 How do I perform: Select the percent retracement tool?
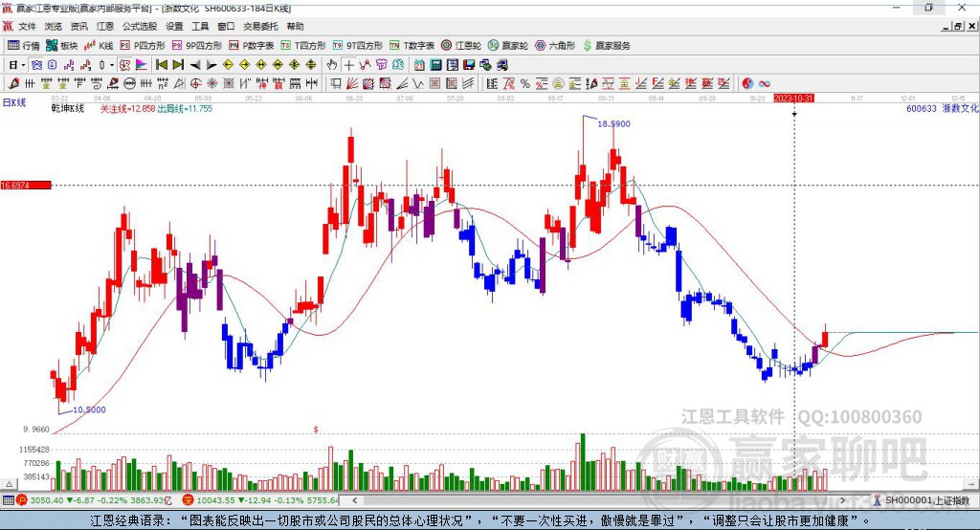coord(525,83)
